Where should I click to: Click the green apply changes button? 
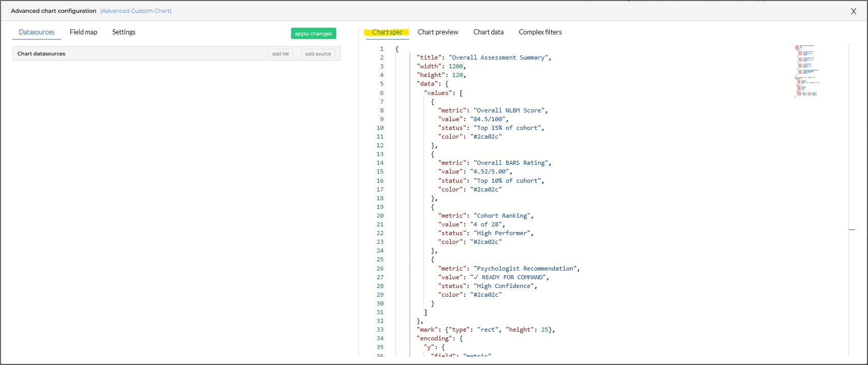point(313,33)
